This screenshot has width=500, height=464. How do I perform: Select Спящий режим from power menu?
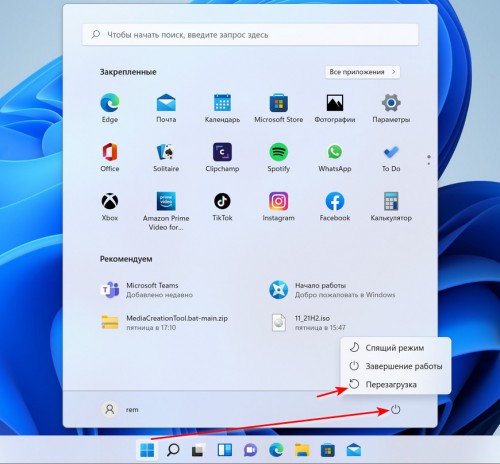tap(396, 348)
